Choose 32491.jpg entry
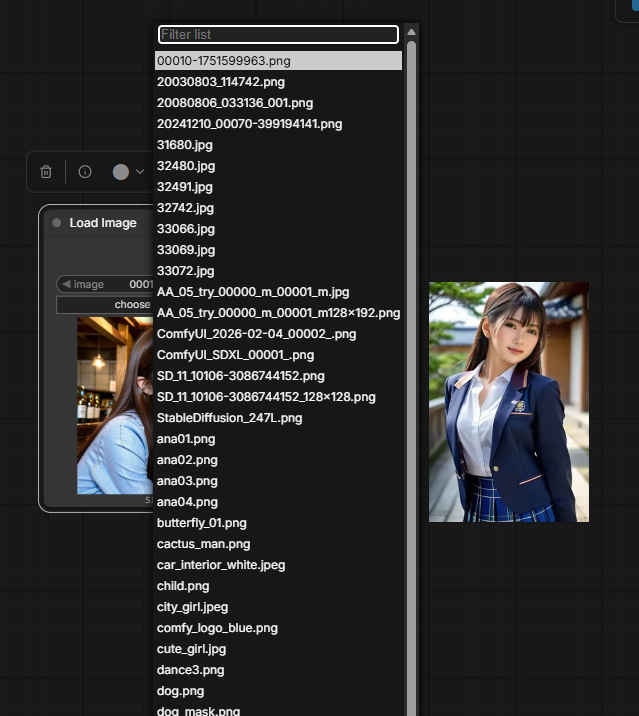 pyautogui.click(x=278, y=187)
